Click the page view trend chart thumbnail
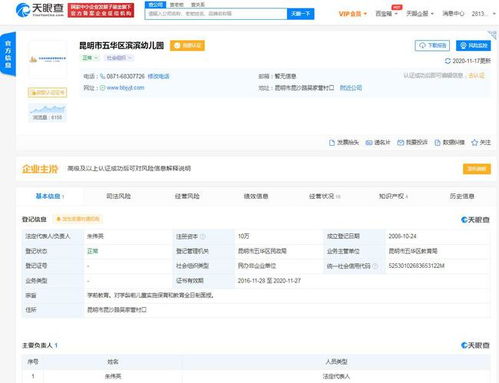 click(47, 113)
